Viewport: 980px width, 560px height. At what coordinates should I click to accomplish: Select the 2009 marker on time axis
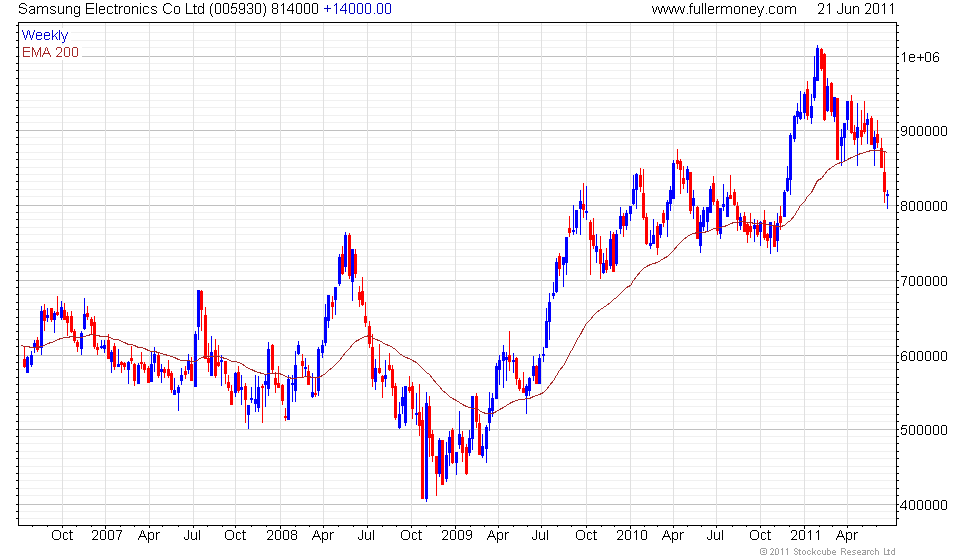[456, 535]
